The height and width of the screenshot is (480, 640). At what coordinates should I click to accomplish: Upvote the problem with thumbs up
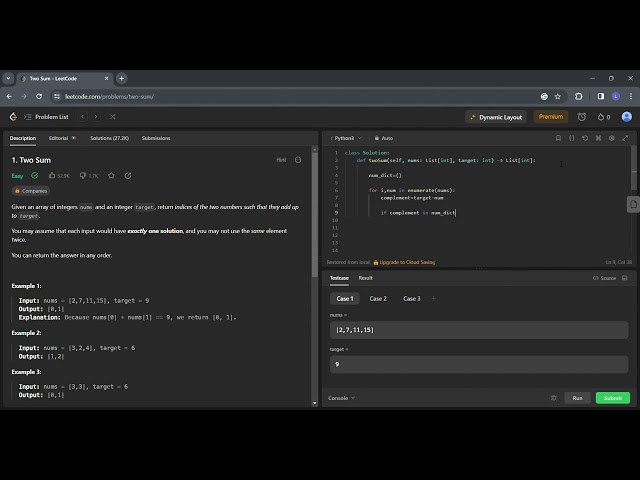59,176
